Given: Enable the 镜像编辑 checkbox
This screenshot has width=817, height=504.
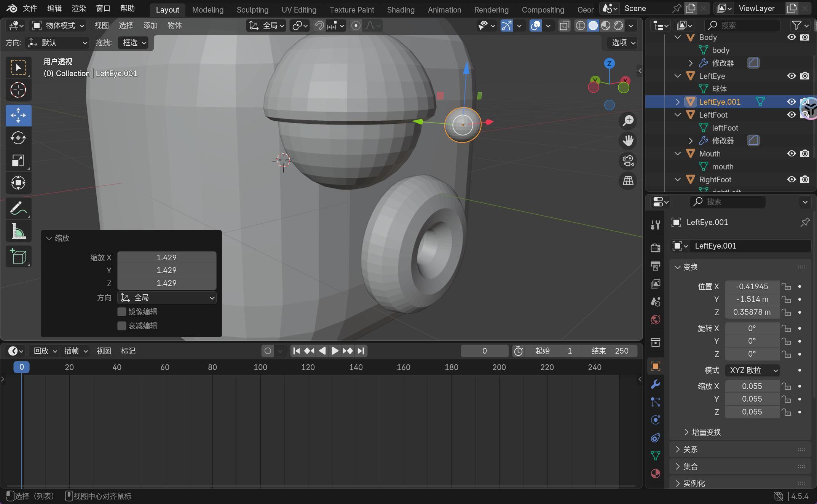Looking at the screenshot, I should pyautogui.click(x=122, y=312).
